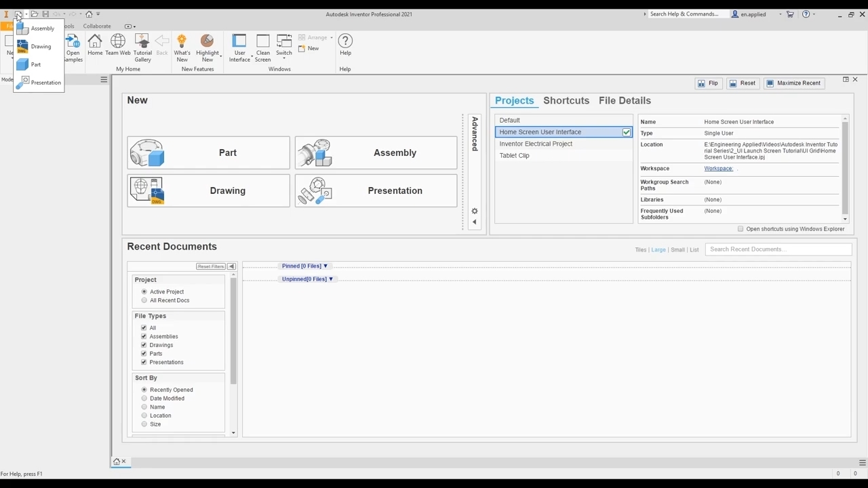Collapse the filters panel arrow
Screen dimensions: 868x488
(x=231, y=266)
